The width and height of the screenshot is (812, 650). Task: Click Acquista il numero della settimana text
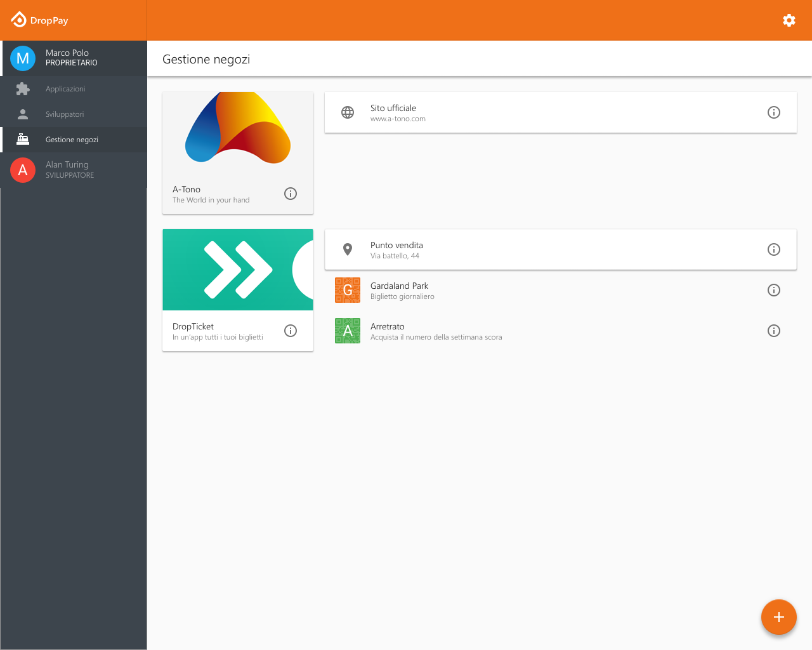coord(436,338)
